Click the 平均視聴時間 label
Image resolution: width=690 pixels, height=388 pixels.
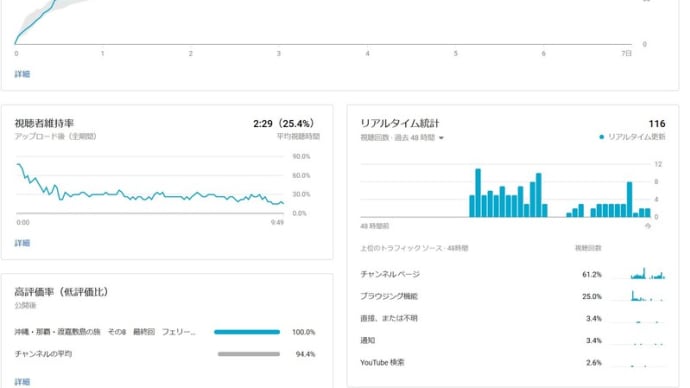click(298, 136)
